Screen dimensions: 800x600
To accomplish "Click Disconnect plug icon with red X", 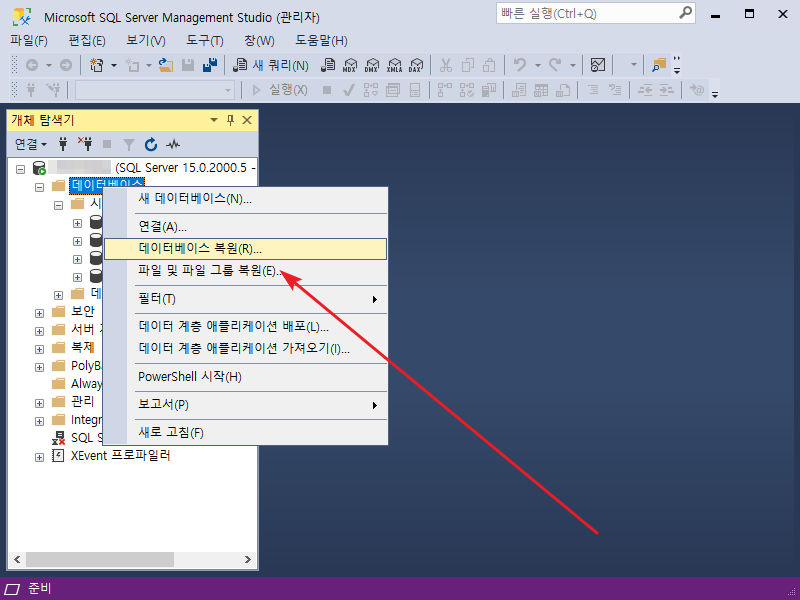I will tap(85, 144).
